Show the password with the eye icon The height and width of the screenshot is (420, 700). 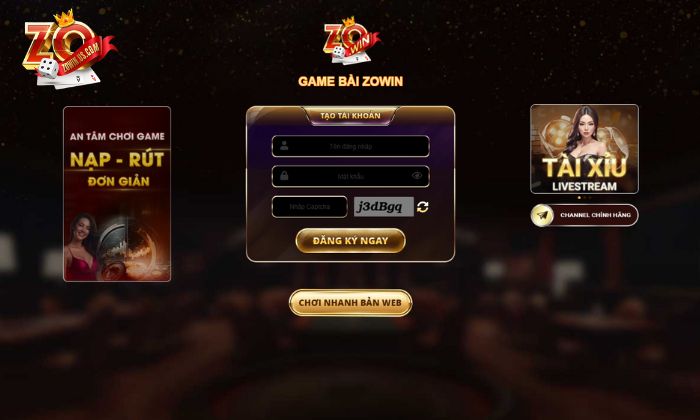(417, 176)
